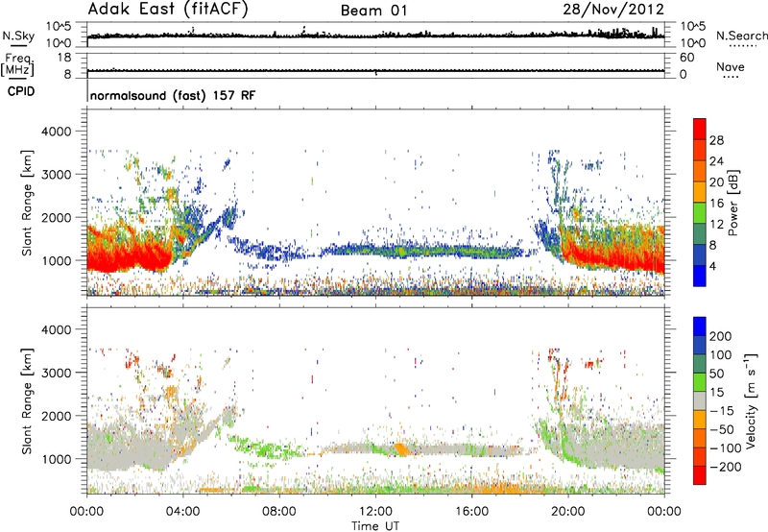Click the 'Power [dB]' colorbar label
768x532 pixels.
pyautogui.click(x=733, y=203)
